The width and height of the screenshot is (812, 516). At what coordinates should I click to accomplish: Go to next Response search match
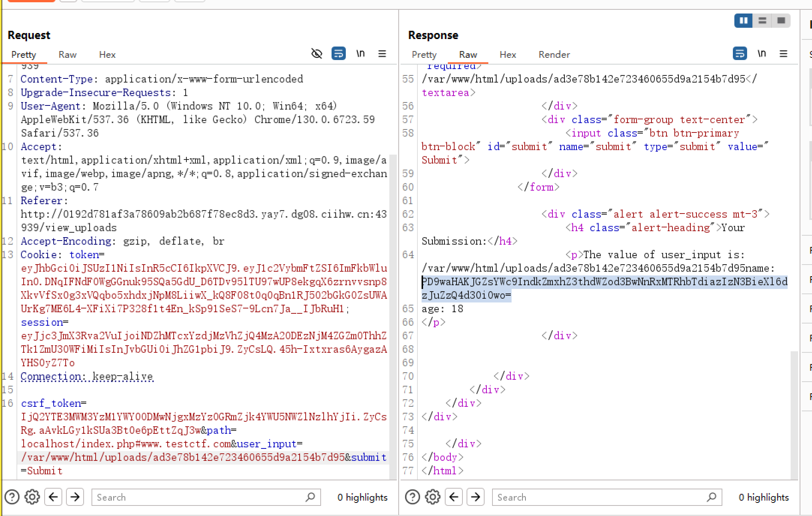click(476, 497)
